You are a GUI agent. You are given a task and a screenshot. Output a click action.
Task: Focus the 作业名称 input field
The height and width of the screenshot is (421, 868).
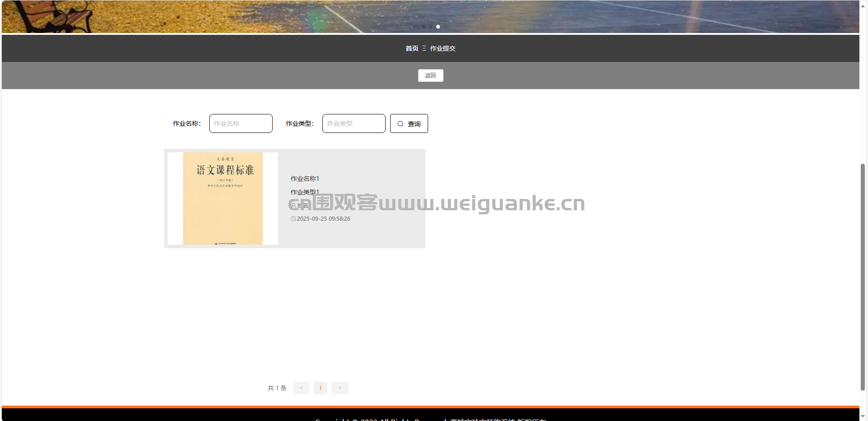click(241, 123)
